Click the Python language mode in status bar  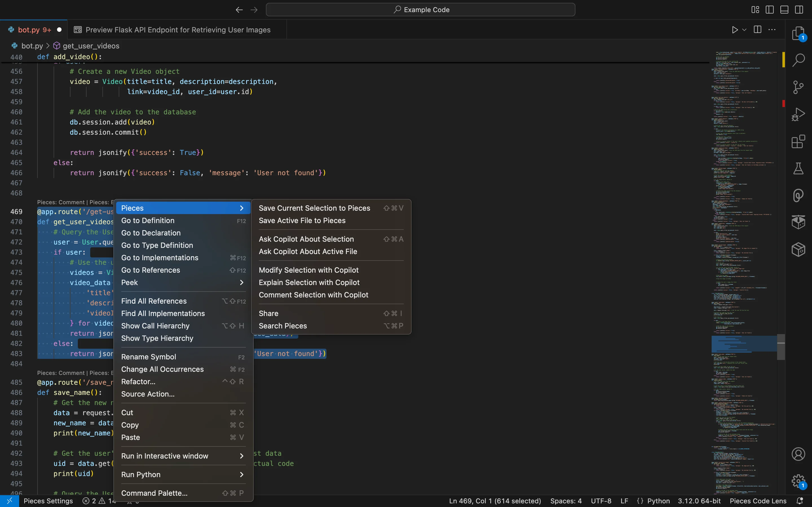coord(658,501)
